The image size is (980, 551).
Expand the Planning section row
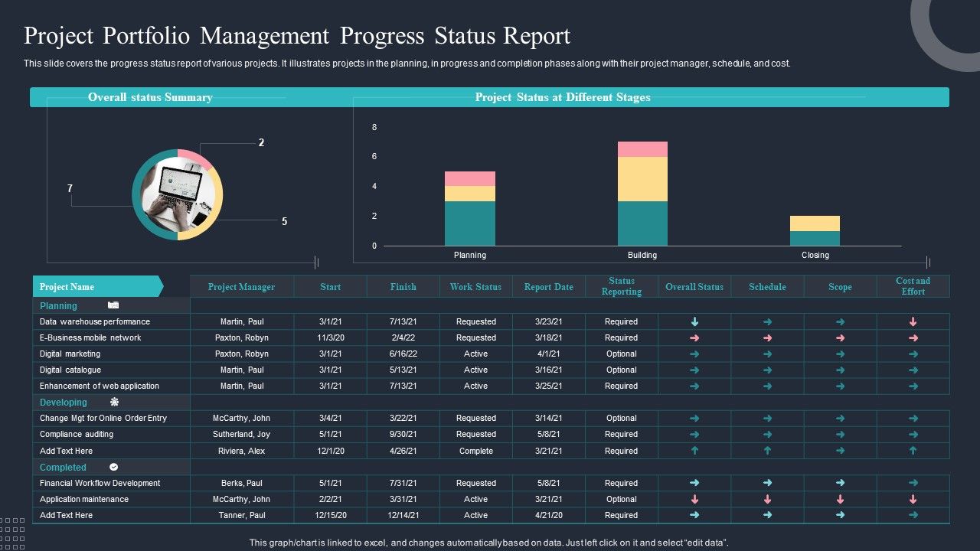click(58, 305)
